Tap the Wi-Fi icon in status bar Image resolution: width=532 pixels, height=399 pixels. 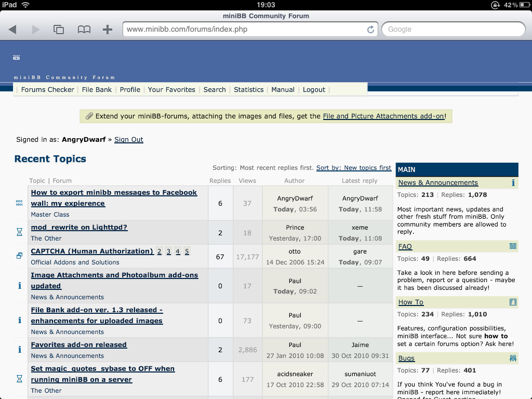tap(25, 5)
